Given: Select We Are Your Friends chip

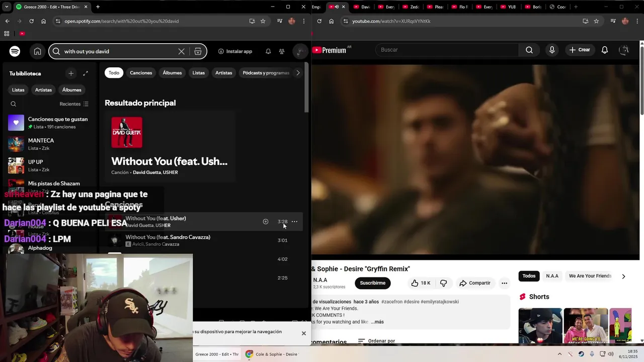Looking at the screenshot, I should (x=590, y=276).
